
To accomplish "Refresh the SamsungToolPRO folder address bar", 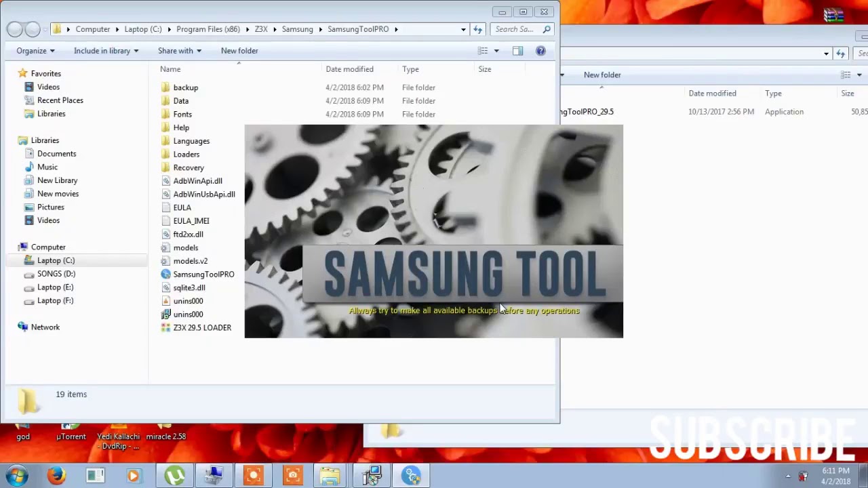I will 477,29.
